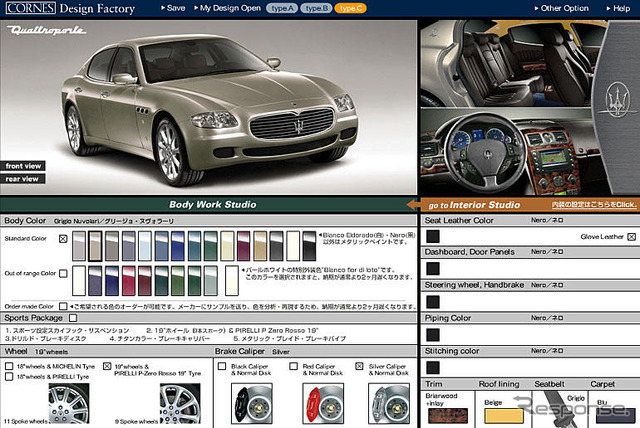The height and width of the screenshot is (428, 640).
Task: Pick the bright blue standard color swatch
Action: [x=178, y=246]
